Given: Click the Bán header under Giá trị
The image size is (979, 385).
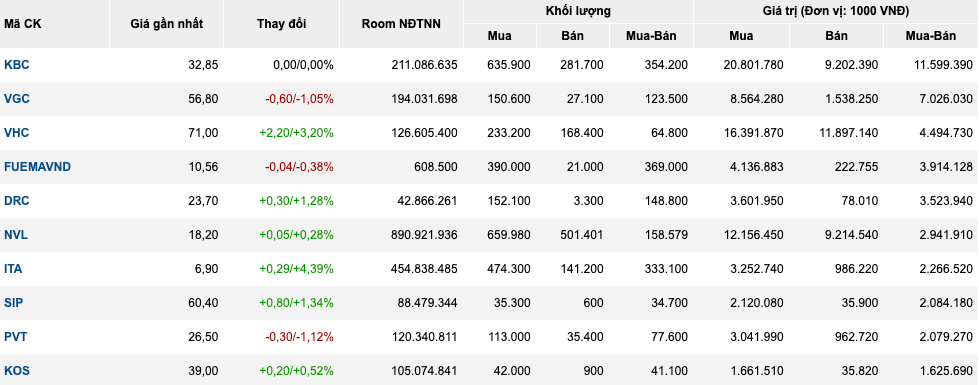Looking at the screenshot, I should [x=836, y=36].
